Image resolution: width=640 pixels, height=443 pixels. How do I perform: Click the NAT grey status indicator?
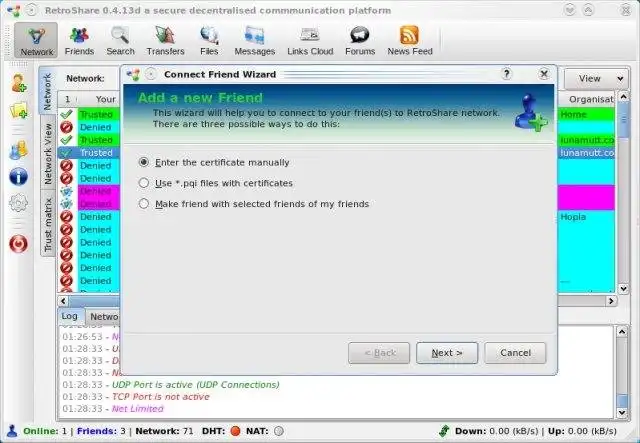279,431
